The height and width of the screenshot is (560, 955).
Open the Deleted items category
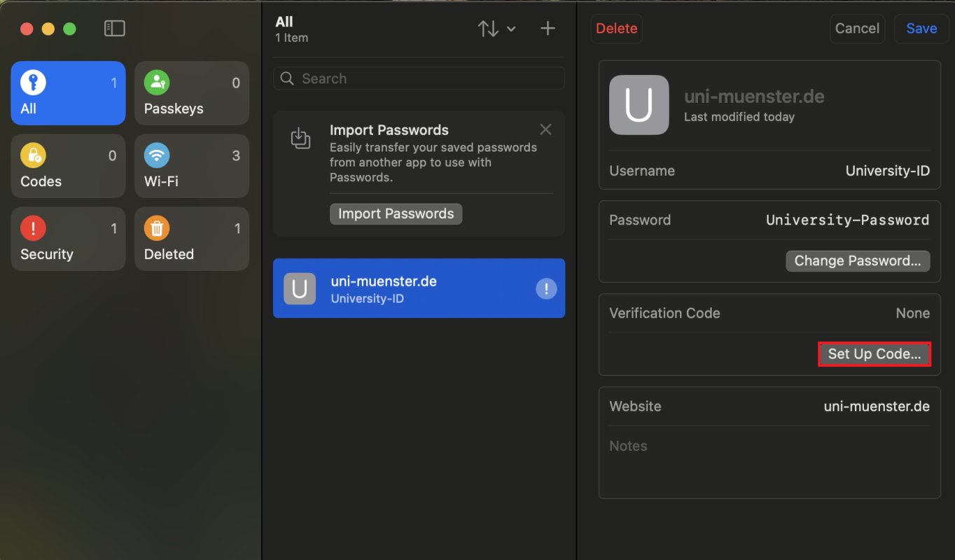click(191, 239)
